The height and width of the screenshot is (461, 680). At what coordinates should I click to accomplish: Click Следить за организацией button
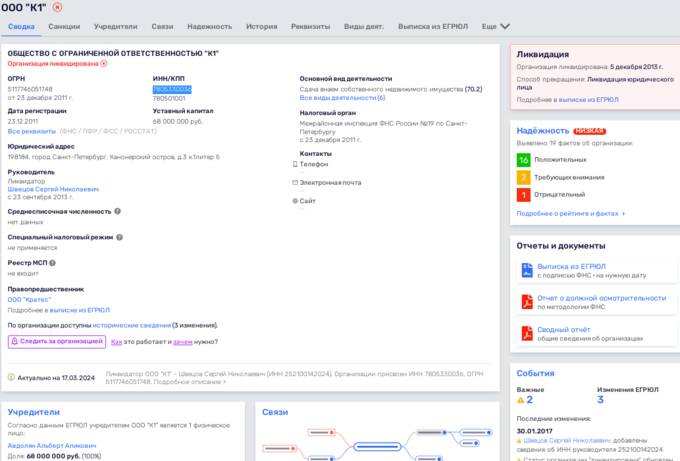57,342
